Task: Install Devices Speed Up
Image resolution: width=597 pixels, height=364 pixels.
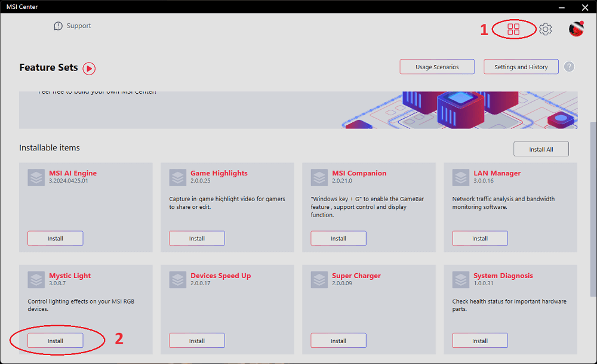Action: tap(197, 341)
